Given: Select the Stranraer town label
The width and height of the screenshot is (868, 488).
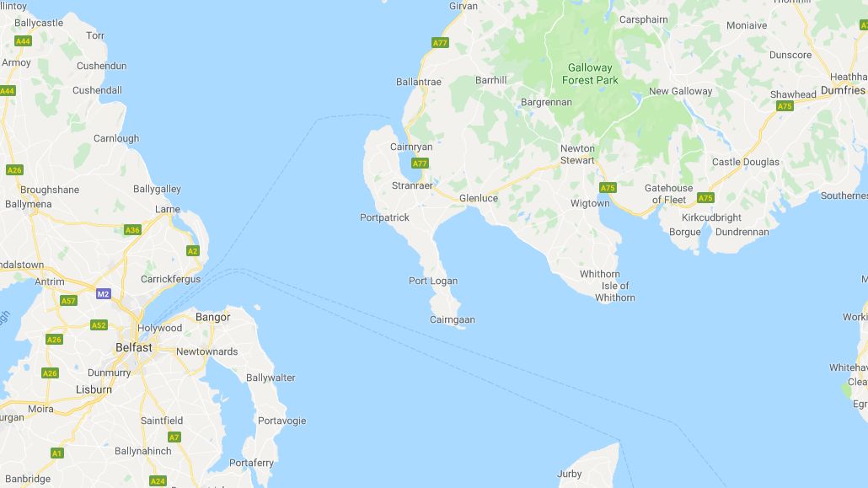Looking at the screenshot, I should pyautogui.click(x=412, y=185).
